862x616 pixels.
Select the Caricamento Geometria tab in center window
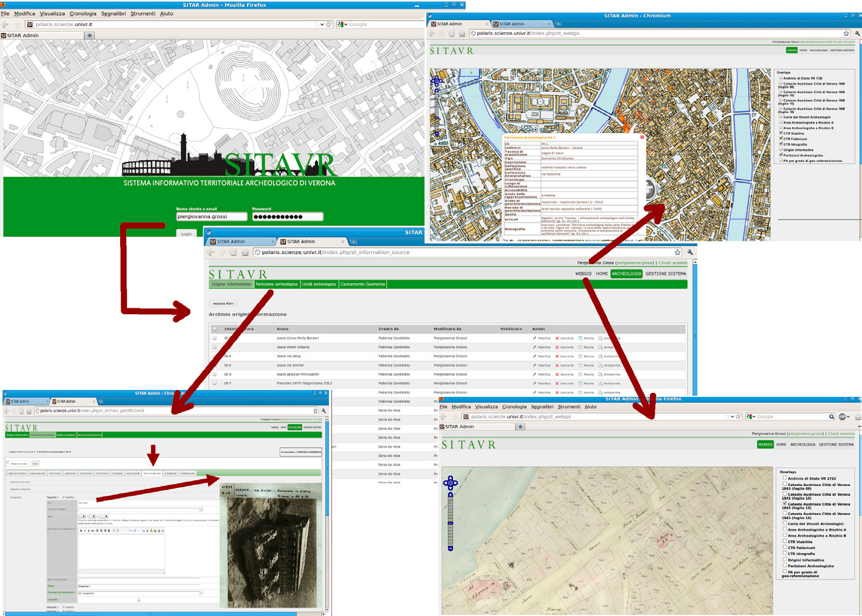[x=362, y=284]
